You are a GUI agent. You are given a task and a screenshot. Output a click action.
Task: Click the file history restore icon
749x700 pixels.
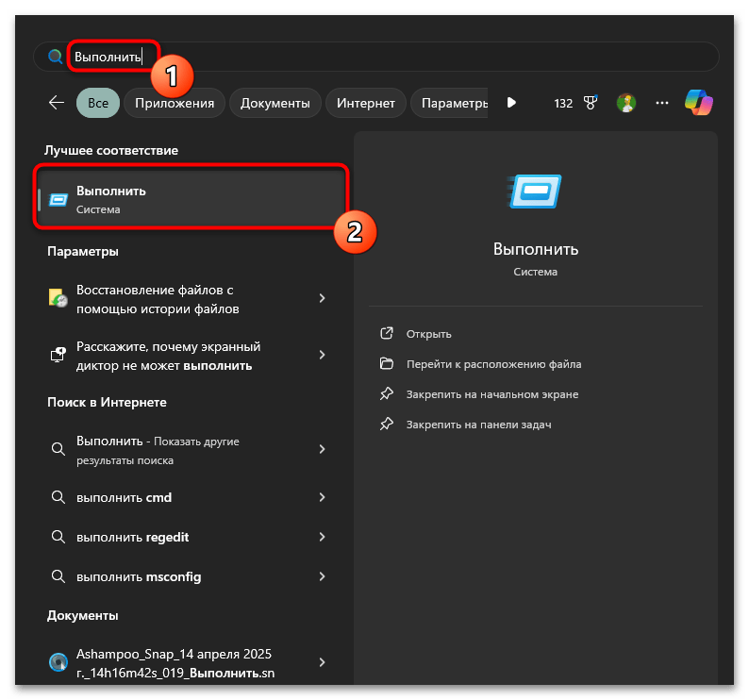pos(58,298)
